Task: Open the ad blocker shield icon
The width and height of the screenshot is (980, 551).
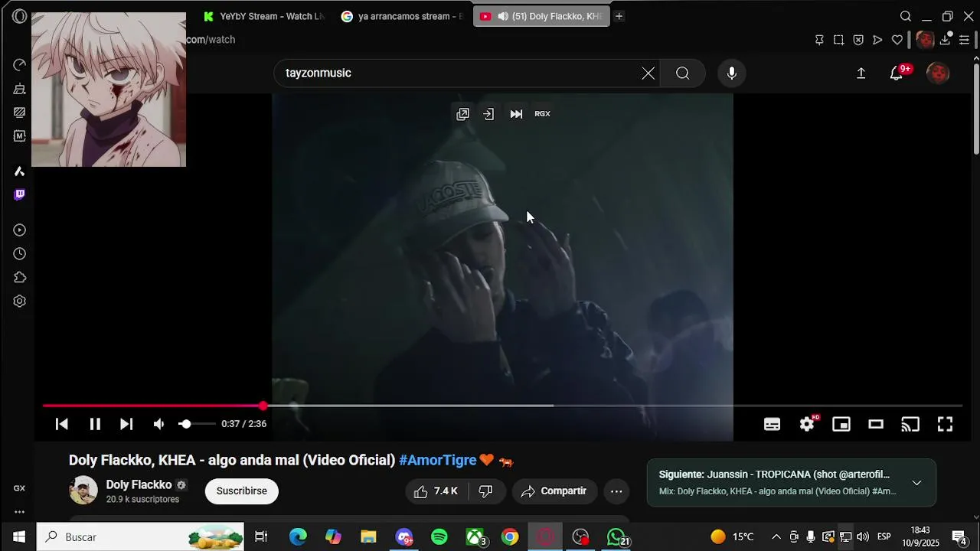Action: click(858, 40)
